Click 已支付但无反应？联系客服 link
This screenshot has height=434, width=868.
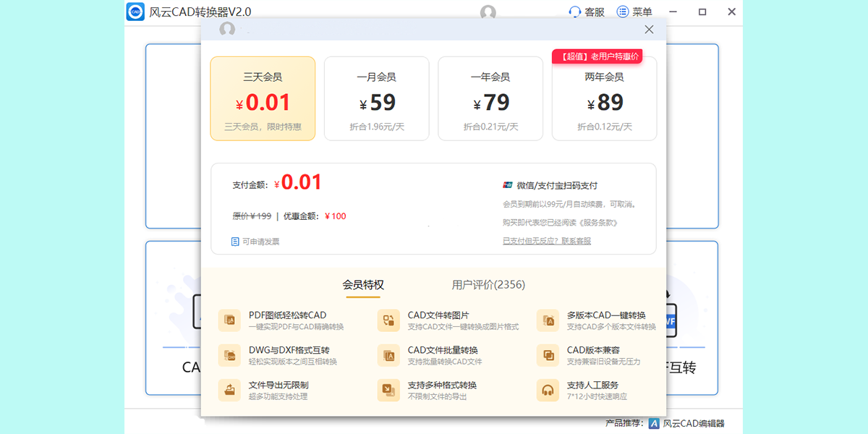tap(547, 241)
